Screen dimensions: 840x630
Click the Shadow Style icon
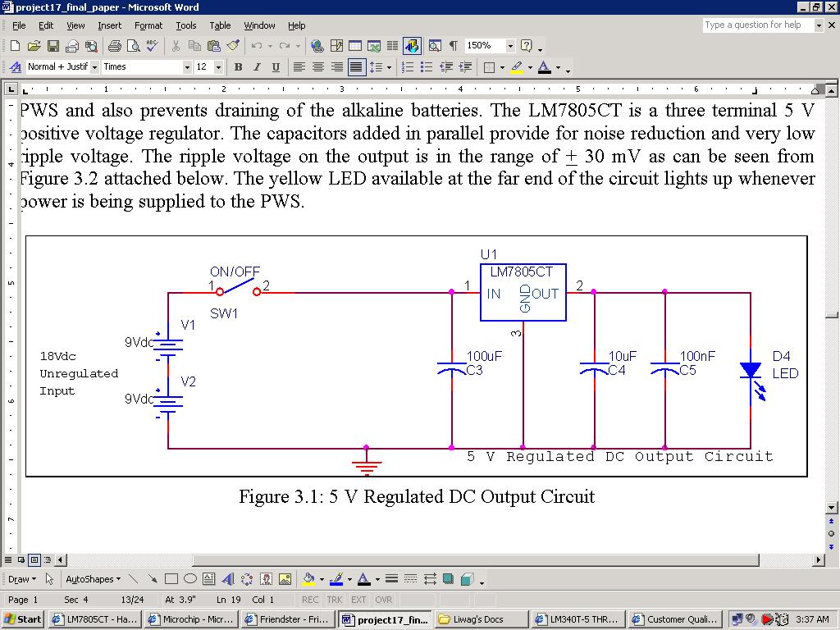coord(449,579)
